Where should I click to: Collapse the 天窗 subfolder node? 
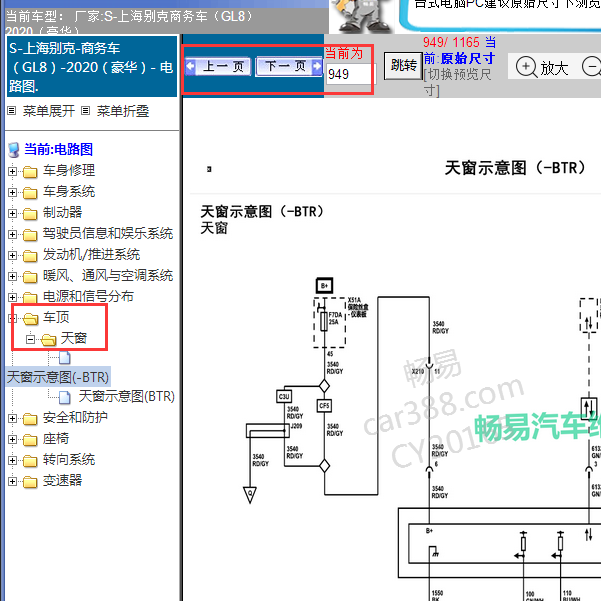click(x=30, y=339)
